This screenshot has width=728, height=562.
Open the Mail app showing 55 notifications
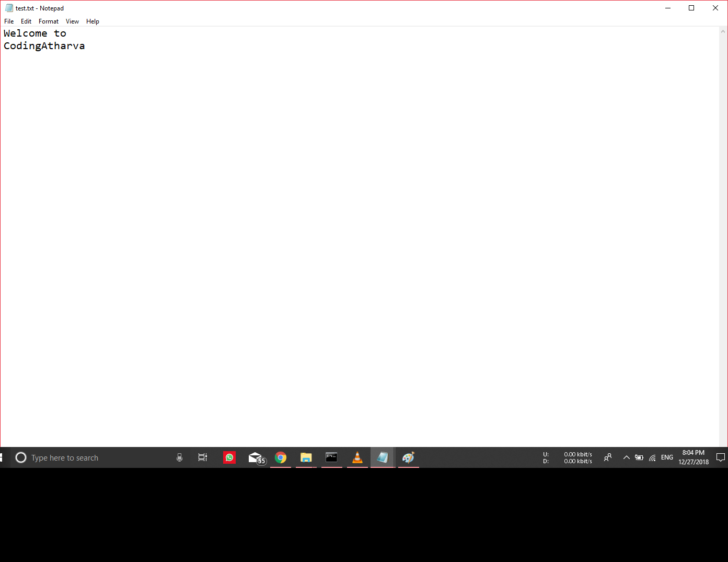(256, 457)
